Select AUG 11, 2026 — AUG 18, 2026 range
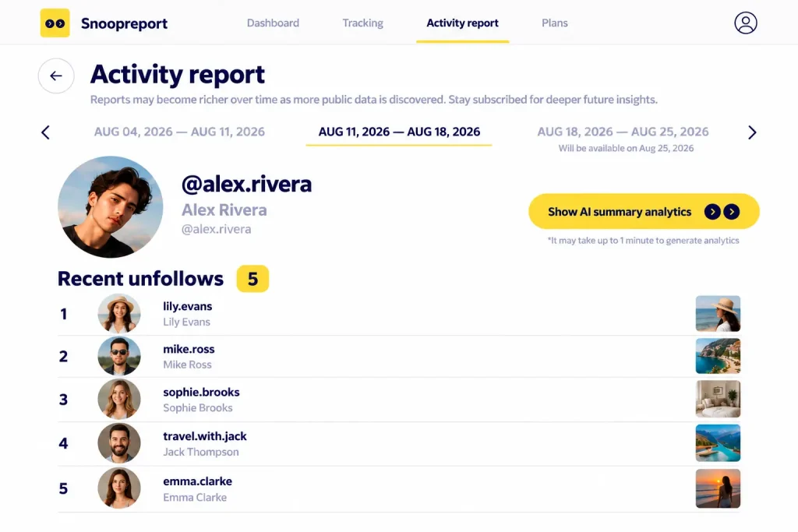This screenshot has width=798, height=532. [399, 132]
